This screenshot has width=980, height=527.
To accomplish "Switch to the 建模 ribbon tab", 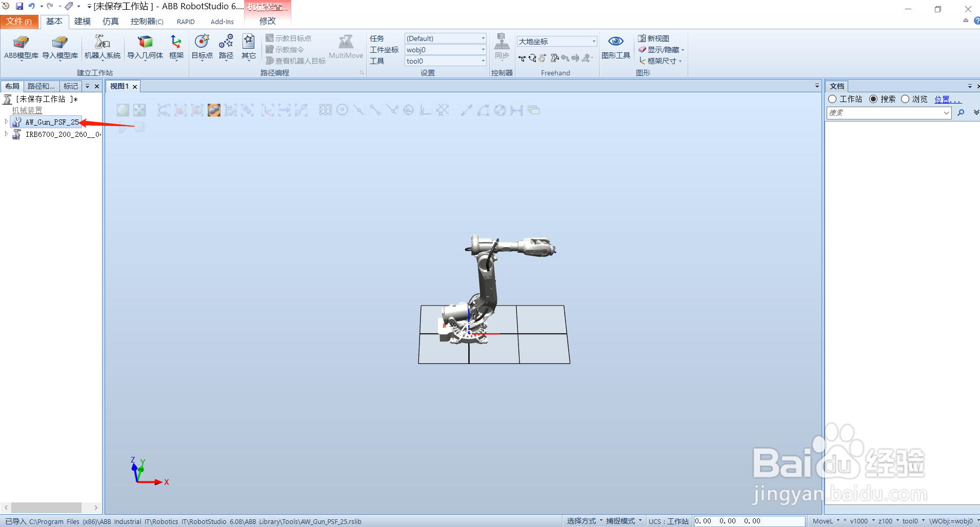I will point(83,22).
